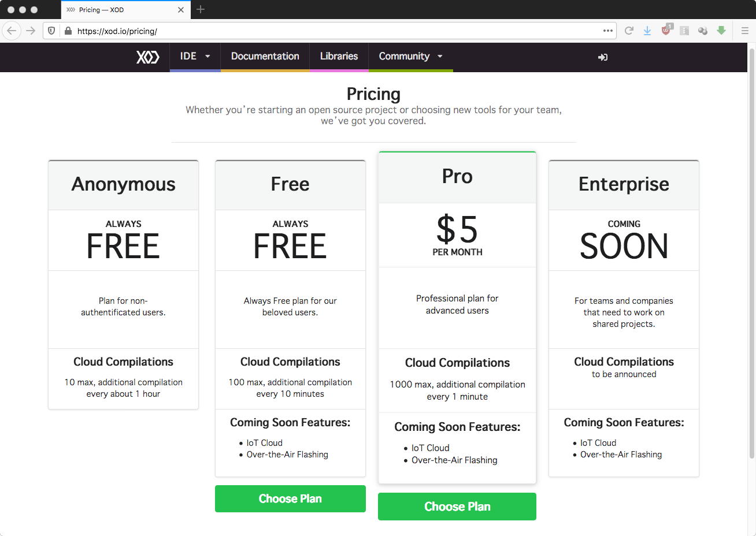This screenshot has height=536, width=756.
Task: Choose the Pro plan
Action: (457, 507)
